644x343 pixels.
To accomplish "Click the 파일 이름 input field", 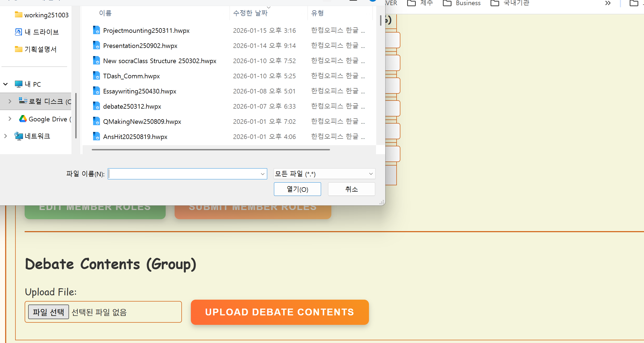I will pos(184,174).
